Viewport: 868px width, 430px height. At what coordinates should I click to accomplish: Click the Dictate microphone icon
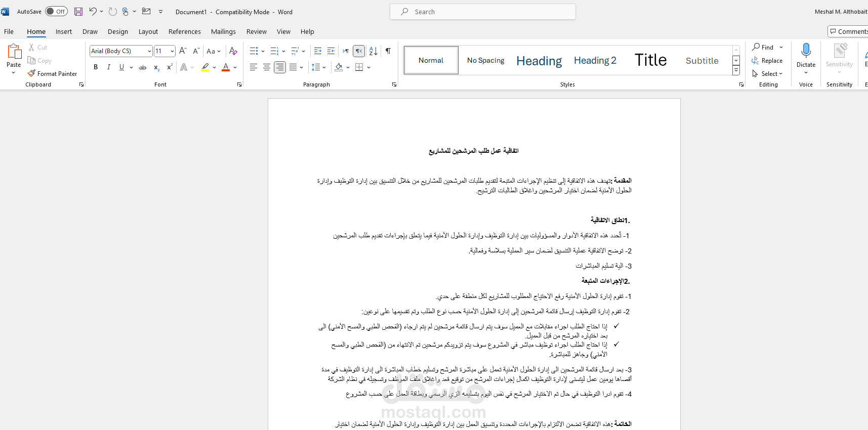pos(806,51)
